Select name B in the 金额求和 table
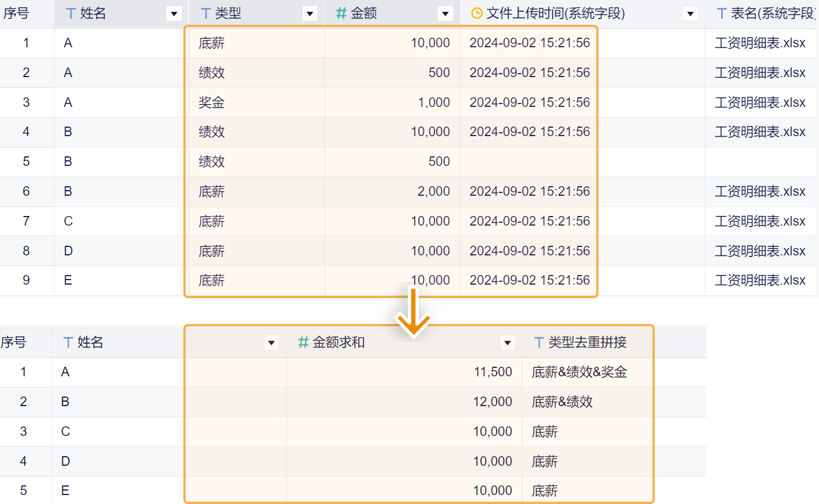The width and height of the screenshot is (819, 504). [65, 402]
